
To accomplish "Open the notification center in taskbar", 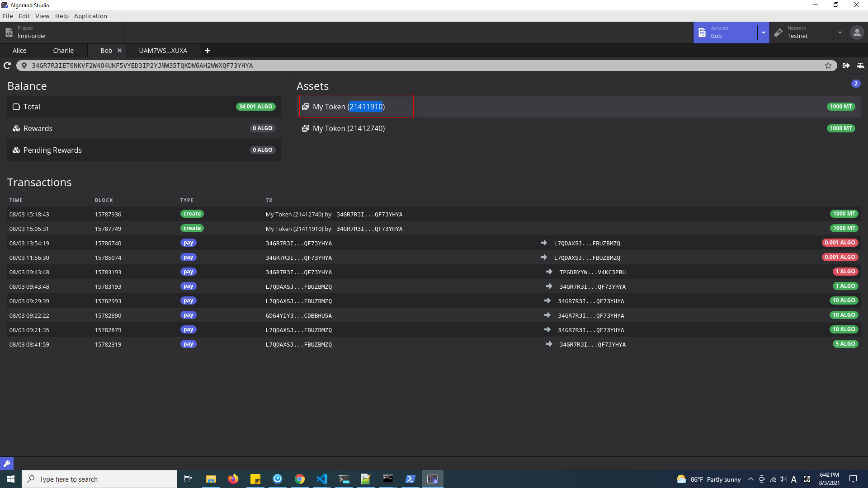I will tap(853, 479).
